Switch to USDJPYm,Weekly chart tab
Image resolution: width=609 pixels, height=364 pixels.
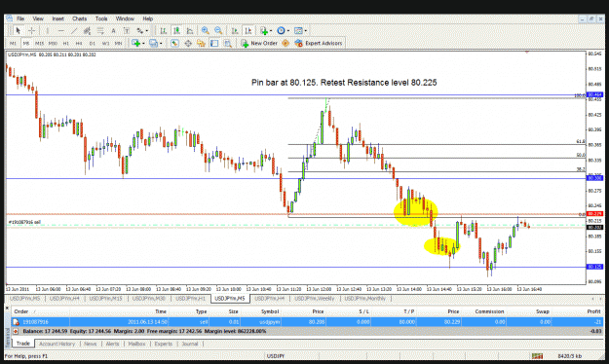pos(314,299)
